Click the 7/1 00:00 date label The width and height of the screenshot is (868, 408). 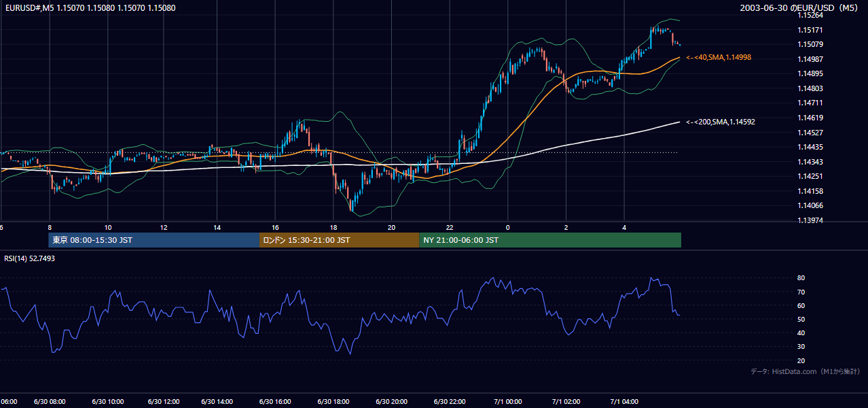click(507, 402)
